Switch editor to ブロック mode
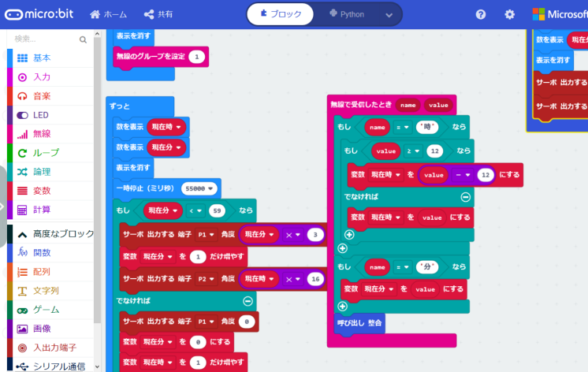This screenshot has width=588, height=372. tap(281, 14)
